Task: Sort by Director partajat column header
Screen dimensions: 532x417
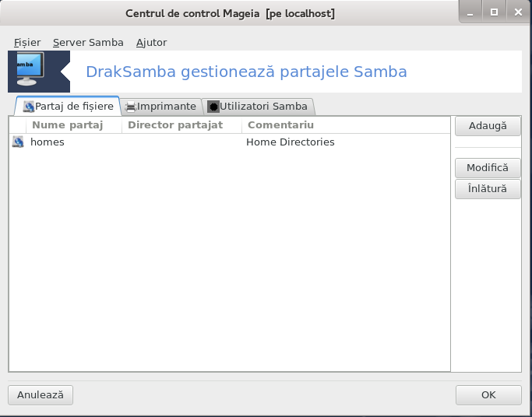Action: click(181, 125)
